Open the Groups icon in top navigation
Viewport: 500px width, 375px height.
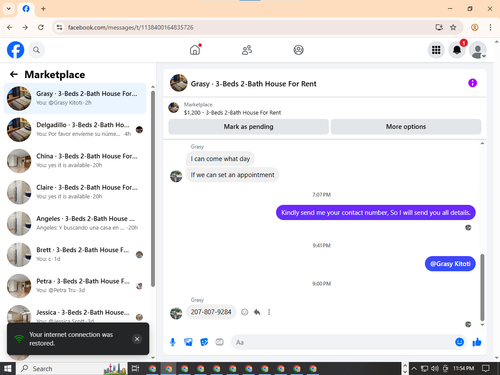point(298,50)
